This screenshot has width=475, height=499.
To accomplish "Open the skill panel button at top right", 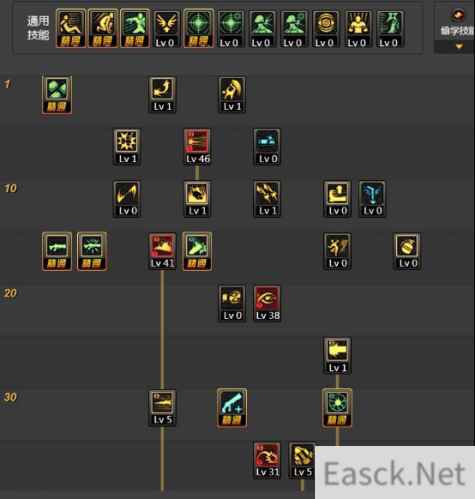I will pyautogui.click(x=455, y=27).
